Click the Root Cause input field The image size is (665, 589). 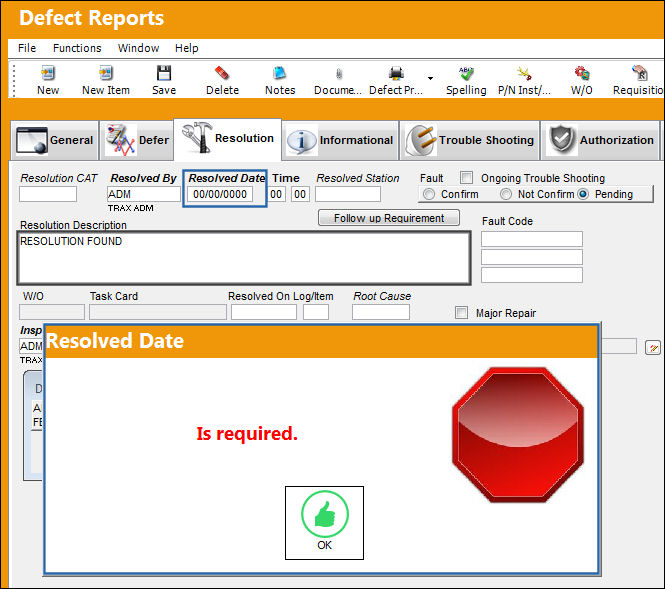coord(381,312)
